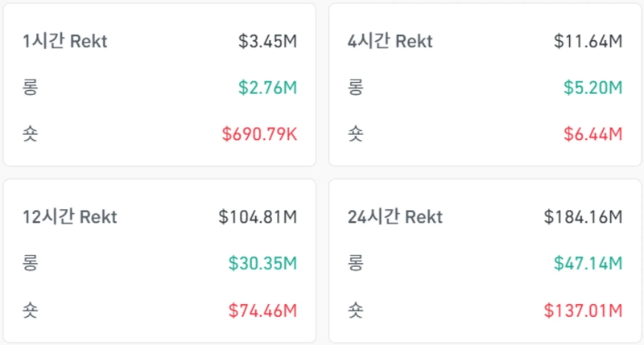Click the green $30.35M long value
The width and height of the screenshot is (644, 345).
point(262,263)
